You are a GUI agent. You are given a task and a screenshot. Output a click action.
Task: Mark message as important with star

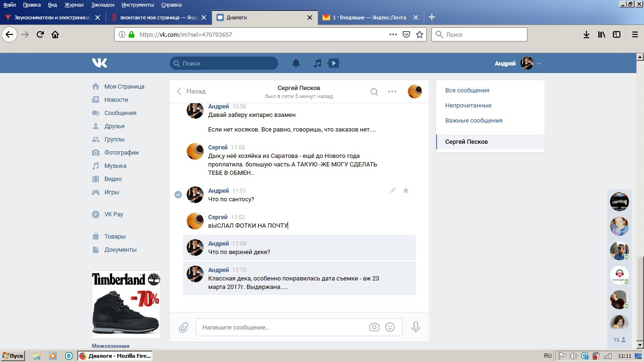pos(406,190)
